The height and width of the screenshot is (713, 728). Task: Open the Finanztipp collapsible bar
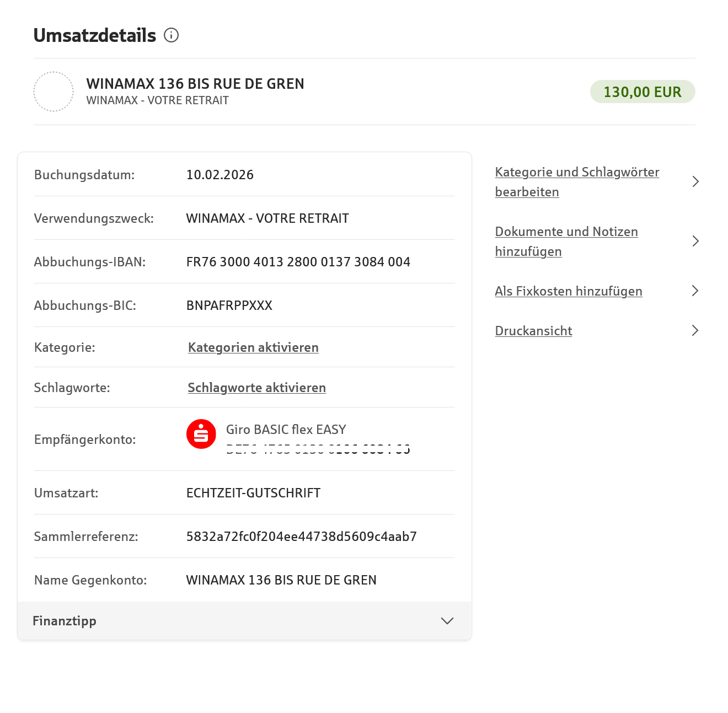(x=244, y=621)
